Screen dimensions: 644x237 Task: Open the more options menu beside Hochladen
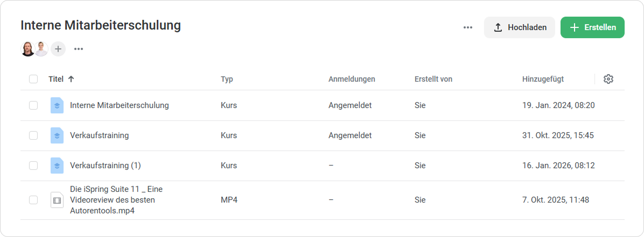[467, 27]
